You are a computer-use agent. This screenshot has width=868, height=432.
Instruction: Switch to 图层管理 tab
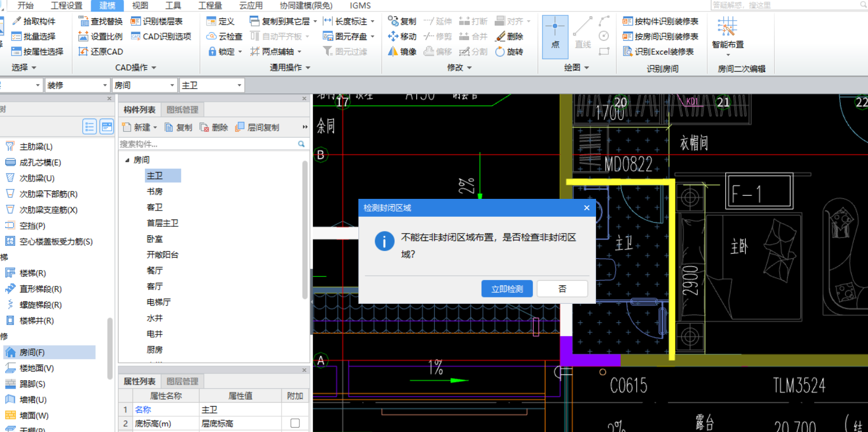pos(182,381)
